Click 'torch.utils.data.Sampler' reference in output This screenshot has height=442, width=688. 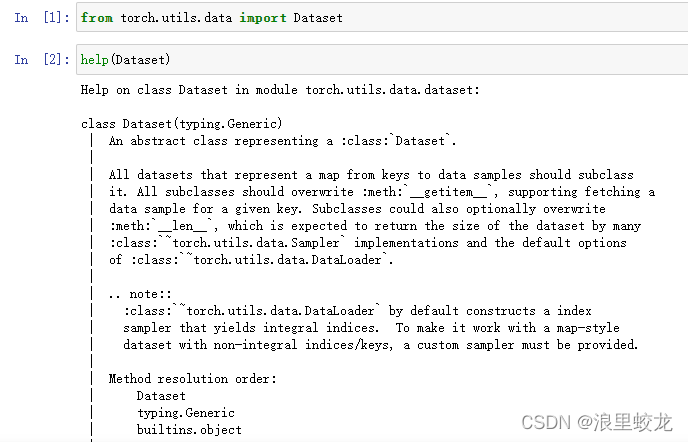256,243
